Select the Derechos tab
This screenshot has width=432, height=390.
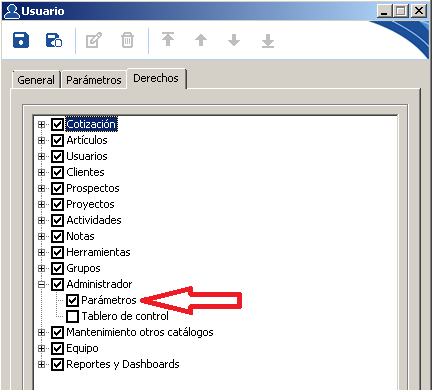(156, 78)
